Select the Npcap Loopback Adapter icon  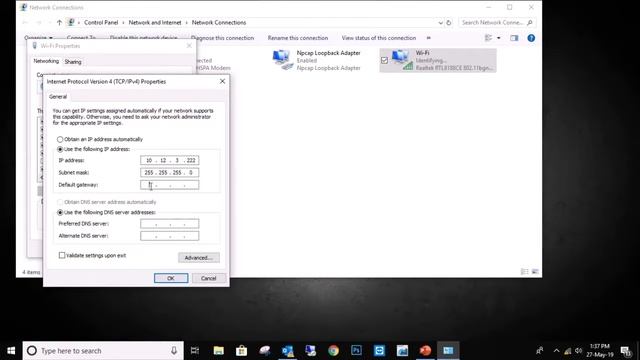pos(282,60)
